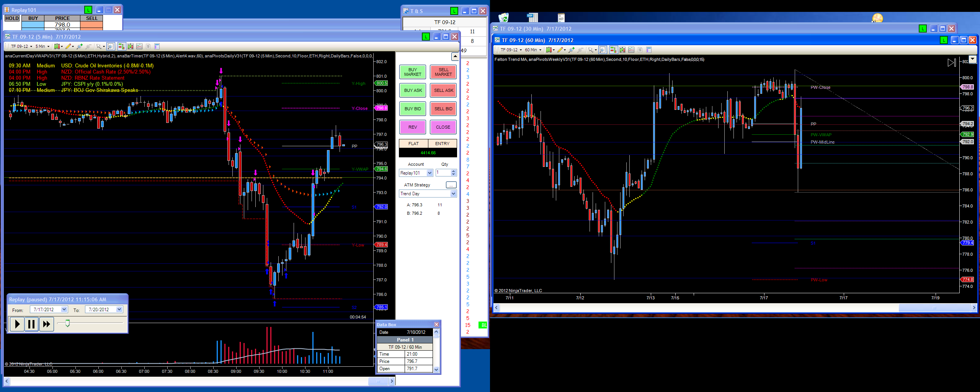Open the replay From date picker
This screenshot has width=980, height=392.
pyautogui.click(x=64, y=310)
